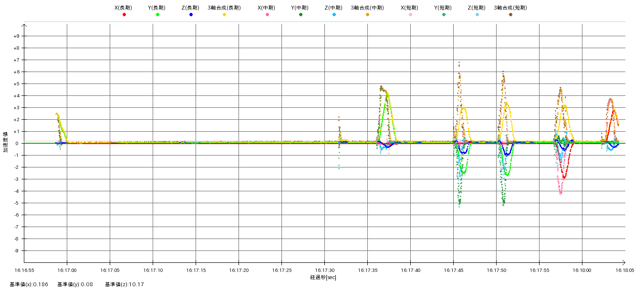Click the pink X(中期) legend dot

267,15
